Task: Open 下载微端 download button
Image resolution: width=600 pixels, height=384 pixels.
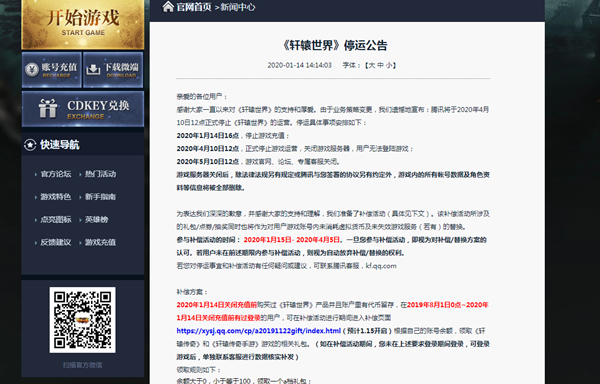Action: tap(113, 70)
